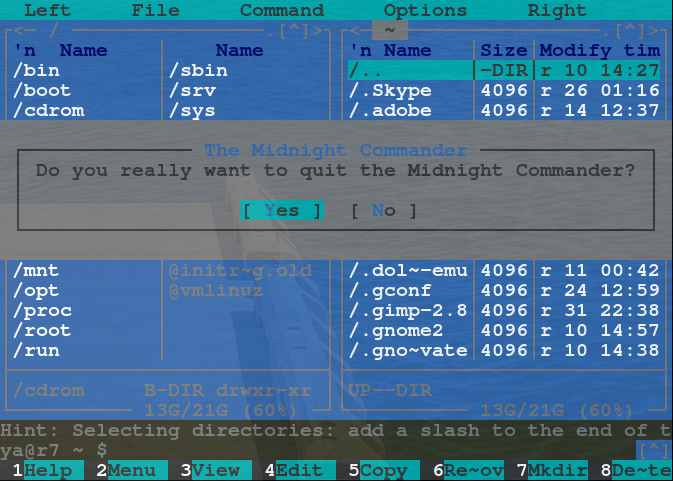Select /proc directory
Image resolution: width=673 pixels, height=481 pixels.
tap(42, 310)
